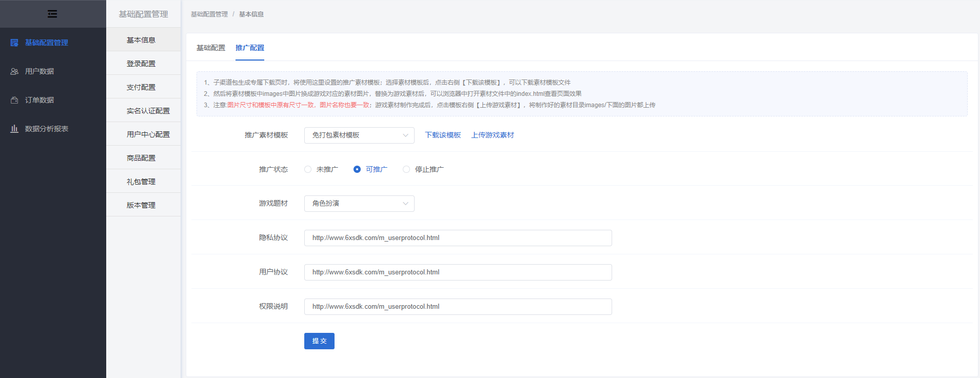Click the 推广状态 field label
The height and width of the screenshot is (378, 980).
tap(273, 169)
